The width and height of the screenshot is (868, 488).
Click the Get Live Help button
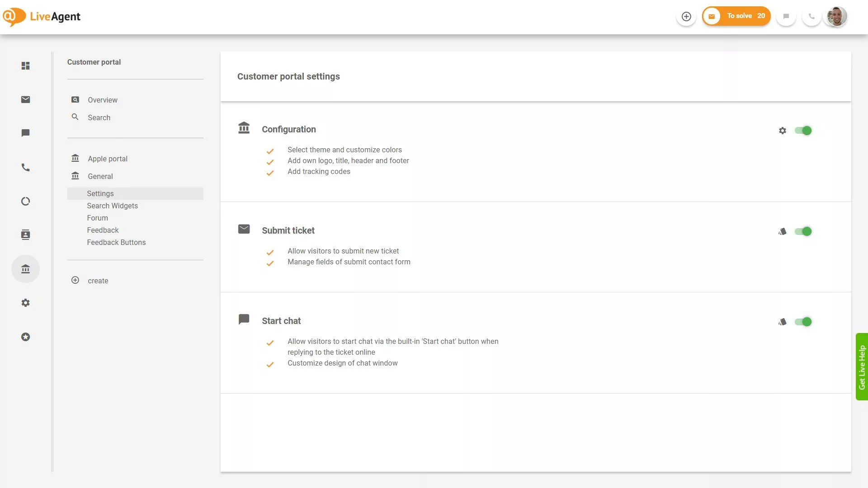pos(862,366)
